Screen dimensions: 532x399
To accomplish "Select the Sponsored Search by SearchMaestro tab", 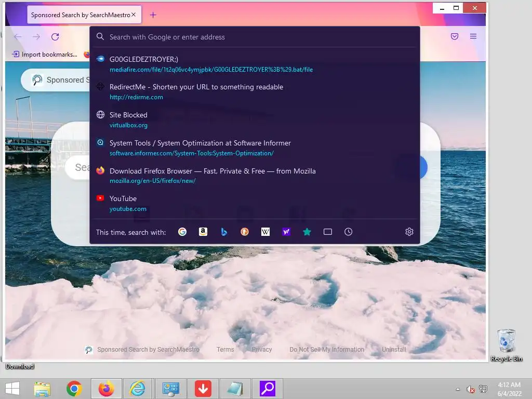I will point(84,15).
